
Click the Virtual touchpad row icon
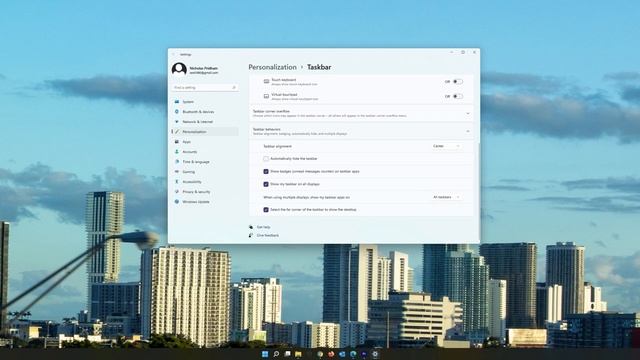point(266,96)
